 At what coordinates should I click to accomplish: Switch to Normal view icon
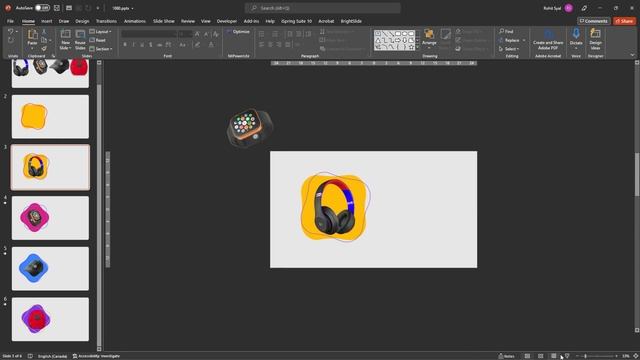point(527,356)
